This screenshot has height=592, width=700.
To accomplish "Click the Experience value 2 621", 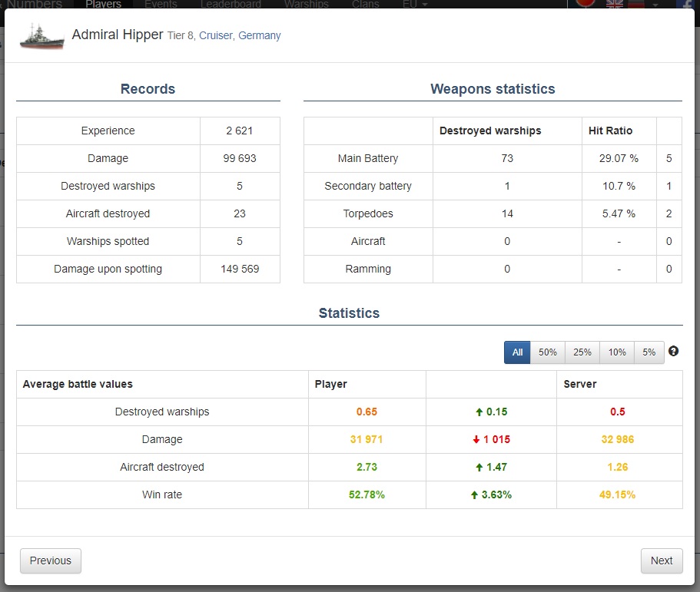I will pos(239,131).
